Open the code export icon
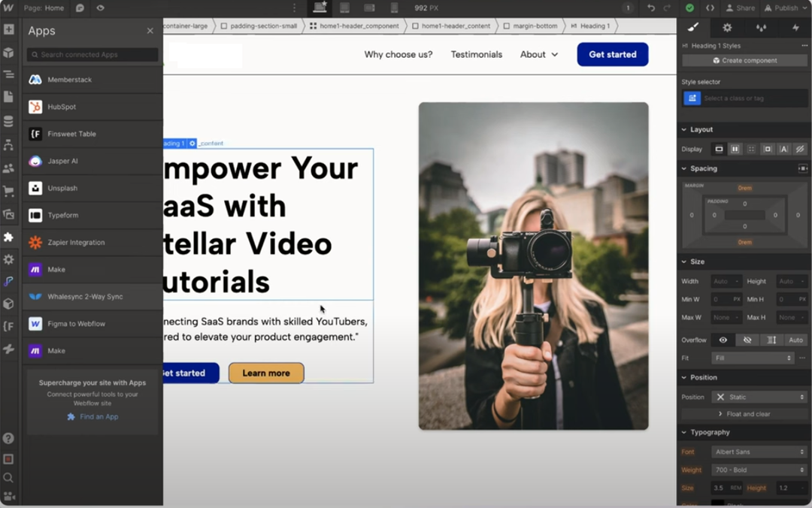Screen dimensions: 812x508 [710, 8]
